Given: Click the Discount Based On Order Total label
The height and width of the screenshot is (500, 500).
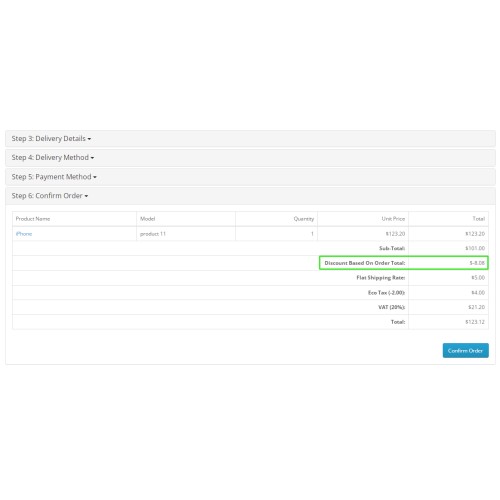Looking at the screenshot, I should (365, 263).
